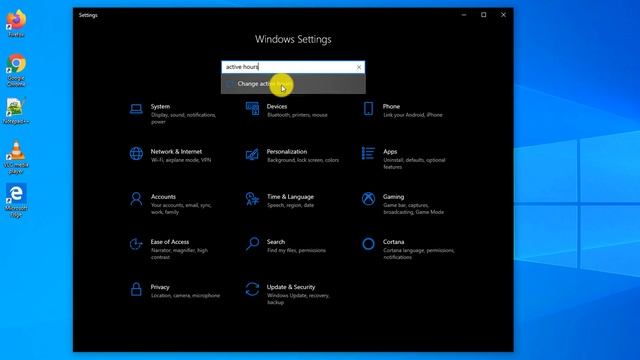Image resolution: width=640 pixels, height=360 pixels.
Task: Click the 'Network & Internet' title
Action: [176, 151]
